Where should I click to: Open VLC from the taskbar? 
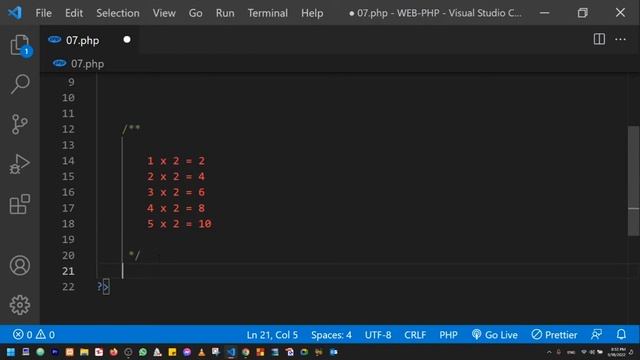(x=201, y=352)
